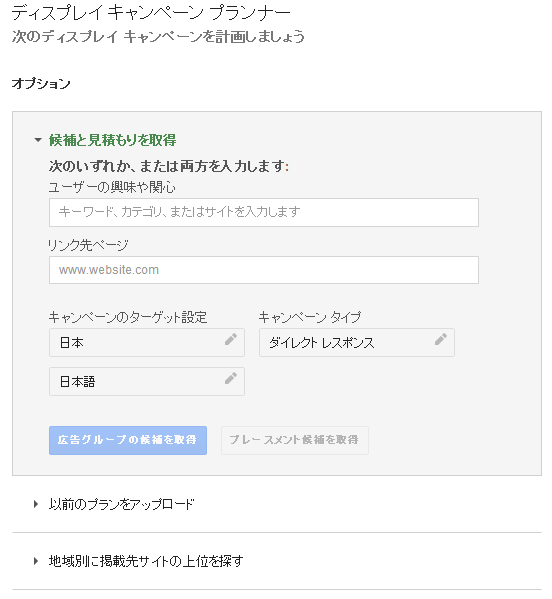Focus the www.website.com landing page field
Screen dimensions: 552x599
tap(264, 270)
